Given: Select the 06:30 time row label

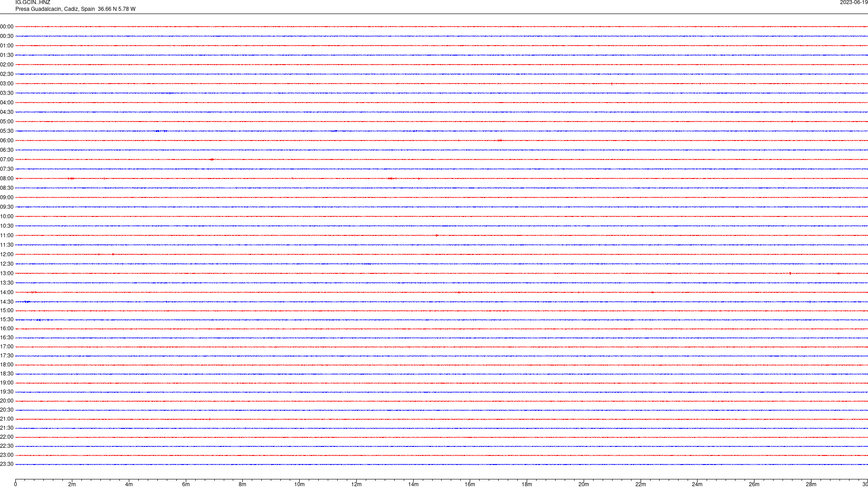Looking at the screenshot, I should [x=7, y=150].
